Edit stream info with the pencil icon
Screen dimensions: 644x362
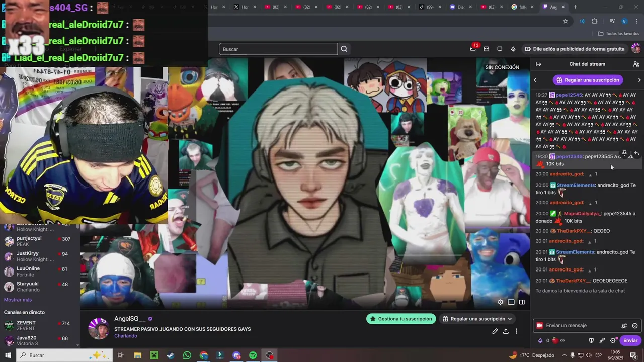(495, 331)
